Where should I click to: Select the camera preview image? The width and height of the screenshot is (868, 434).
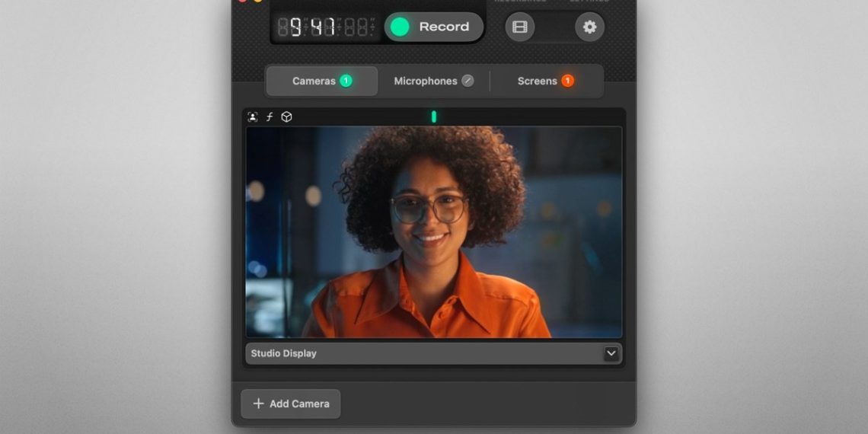click(433, 231)
